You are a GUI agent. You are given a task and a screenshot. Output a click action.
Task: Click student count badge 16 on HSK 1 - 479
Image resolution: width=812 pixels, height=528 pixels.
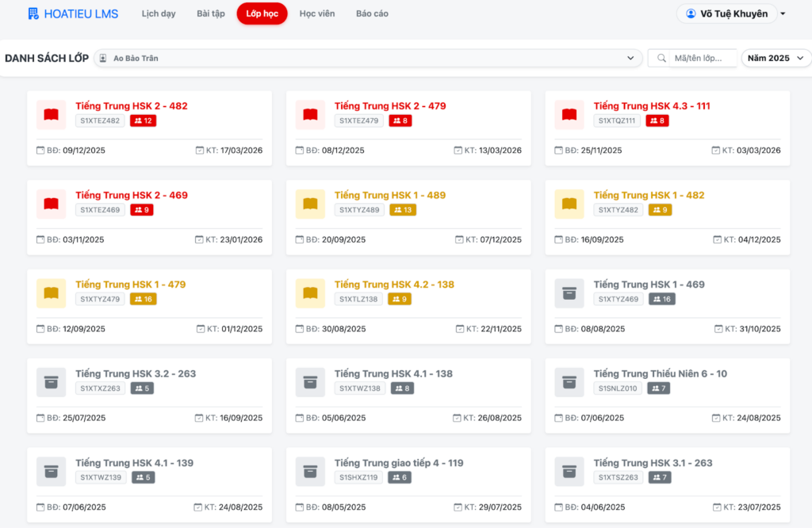(144, 299)
